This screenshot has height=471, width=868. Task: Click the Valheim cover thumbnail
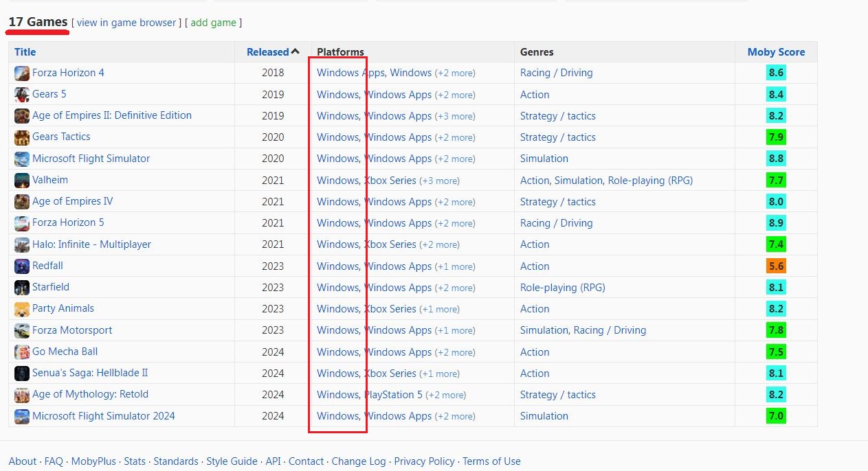[x=22, y=180]
